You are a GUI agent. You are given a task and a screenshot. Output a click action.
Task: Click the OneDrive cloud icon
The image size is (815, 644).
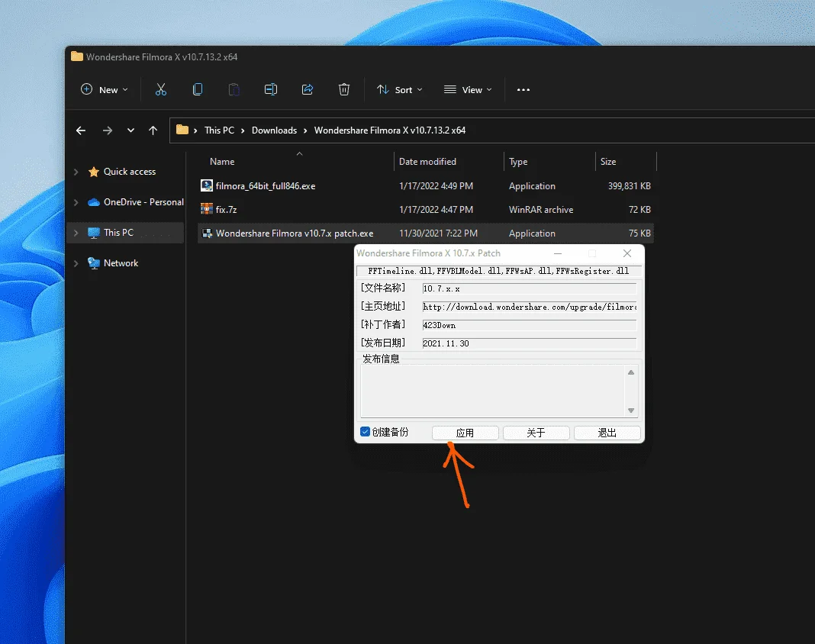point(94,202)
